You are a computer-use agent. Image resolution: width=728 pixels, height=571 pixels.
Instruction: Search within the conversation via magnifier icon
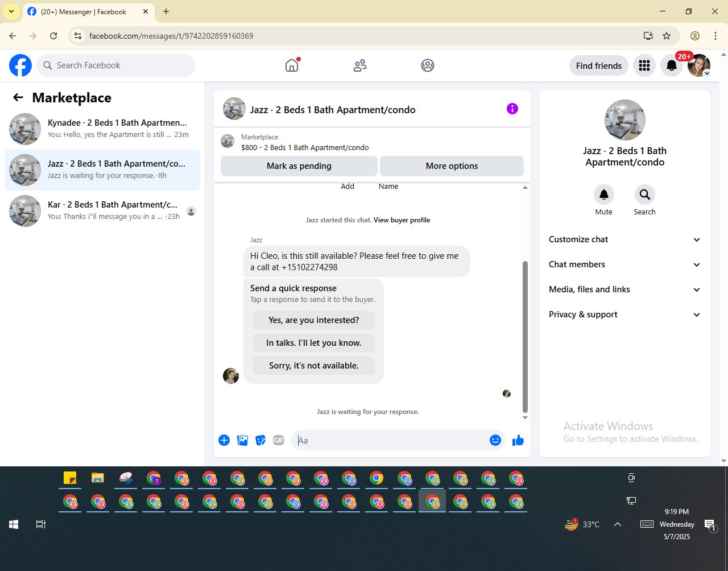coord(645,195)
